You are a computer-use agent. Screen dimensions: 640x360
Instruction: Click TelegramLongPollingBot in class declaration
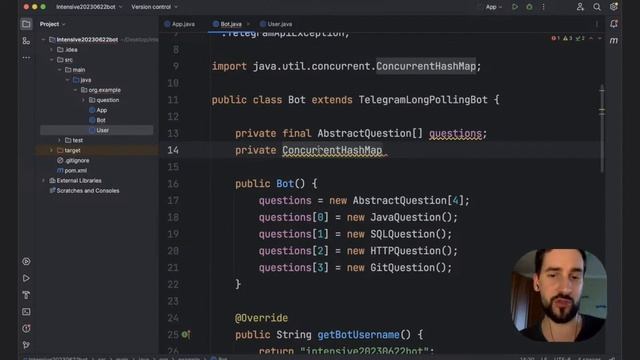[423, 100]
